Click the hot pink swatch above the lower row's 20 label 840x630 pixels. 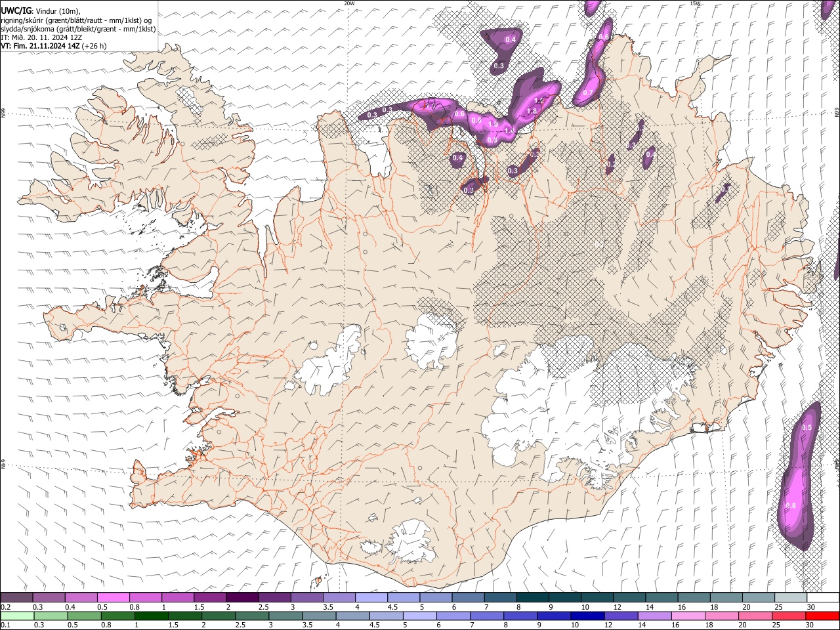(755, 616)
